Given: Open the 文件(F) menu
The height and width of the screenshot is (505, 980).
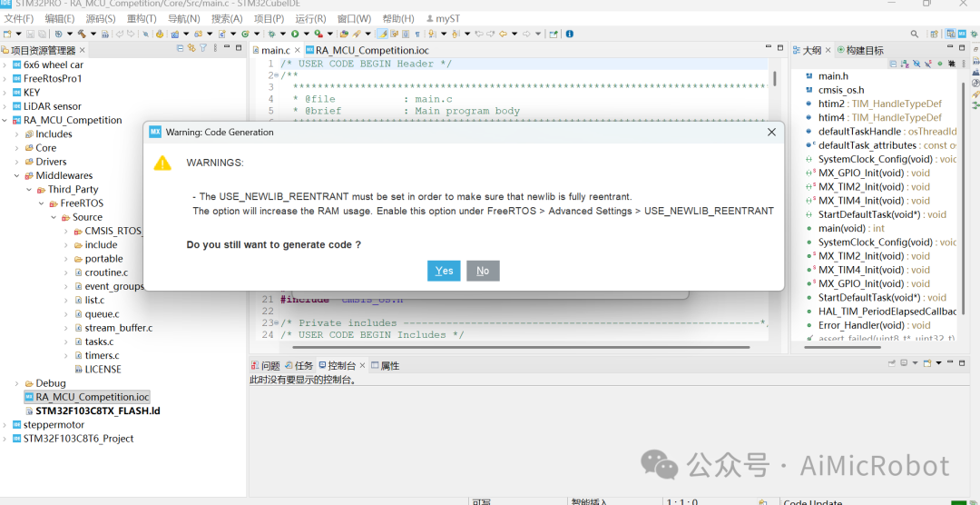Looking at the screenshot, I should [x=19, y=19].
